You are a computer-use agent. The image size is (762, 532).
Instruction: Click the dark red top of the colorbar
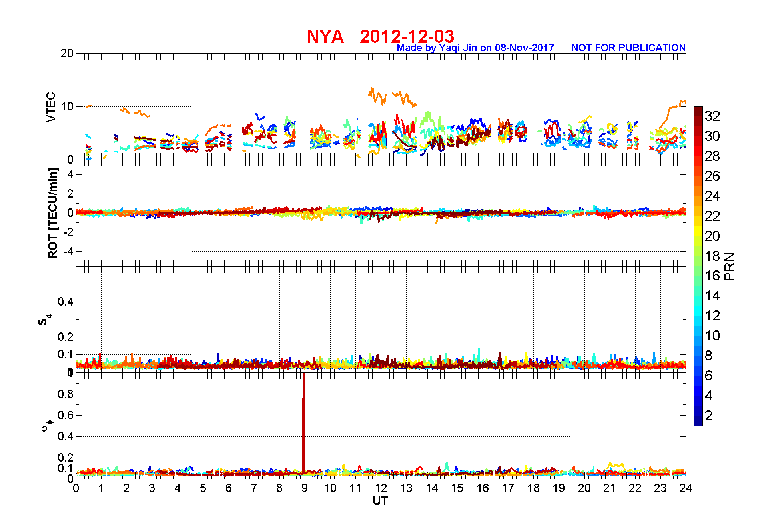(698, 111)
